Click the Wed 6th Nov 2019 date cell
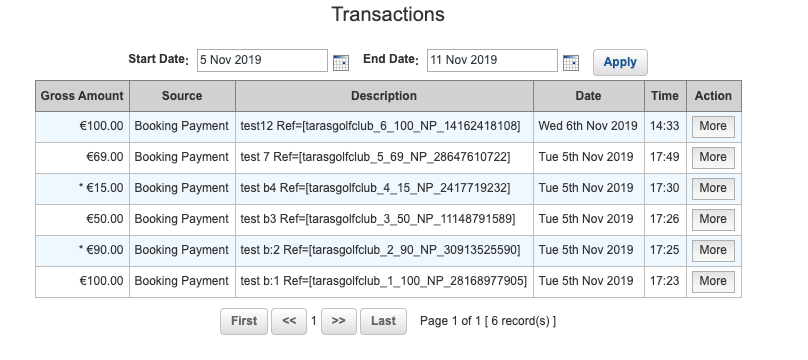 (589, 127)
